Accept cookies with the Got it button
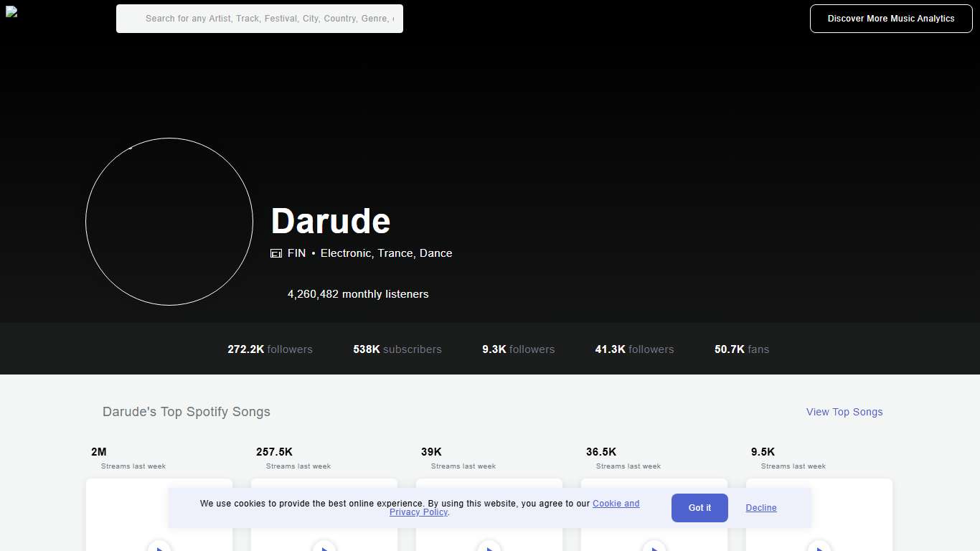The image size is (980, 551). coord(699,508)
